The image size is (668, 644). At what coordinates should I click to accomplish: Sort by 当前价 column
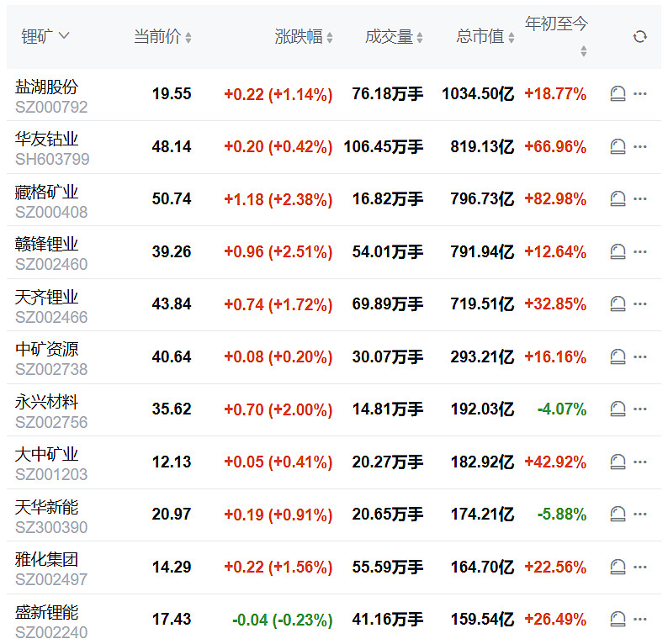tap(162, 37)
